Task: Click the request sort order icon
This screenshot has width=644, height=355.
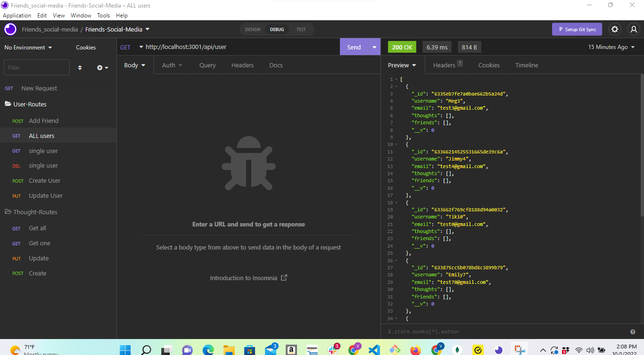Action: 80,67
